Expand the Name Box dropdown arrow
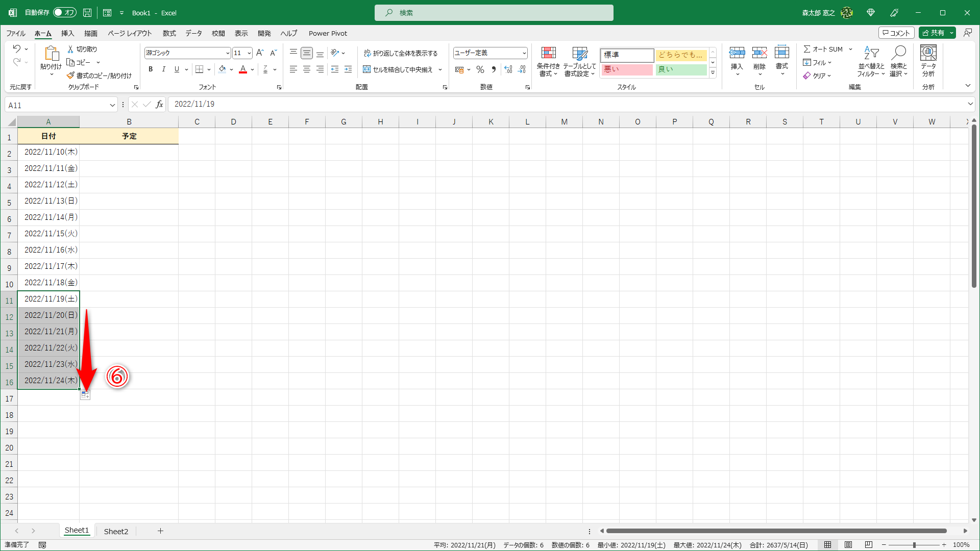980x551 pixels. point(112,105)
